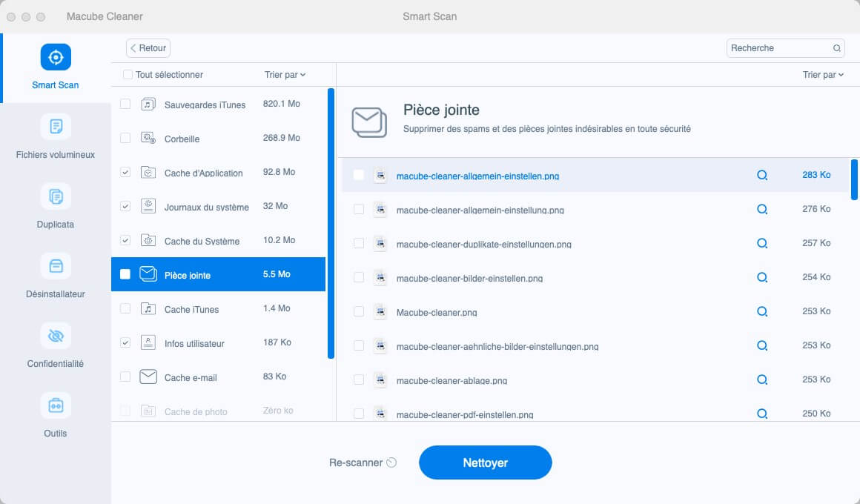The height and width of the screenshot is (504, 860).
Task: Select file name macube-cleaner-bilder-einstellen.png
Action: click(x=469, y=278)
